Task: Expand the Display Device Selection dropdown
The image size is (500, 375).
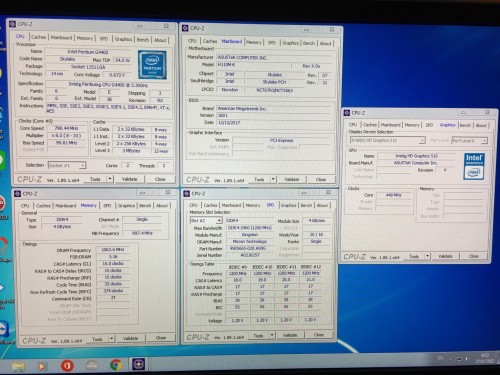Action: 387,140
